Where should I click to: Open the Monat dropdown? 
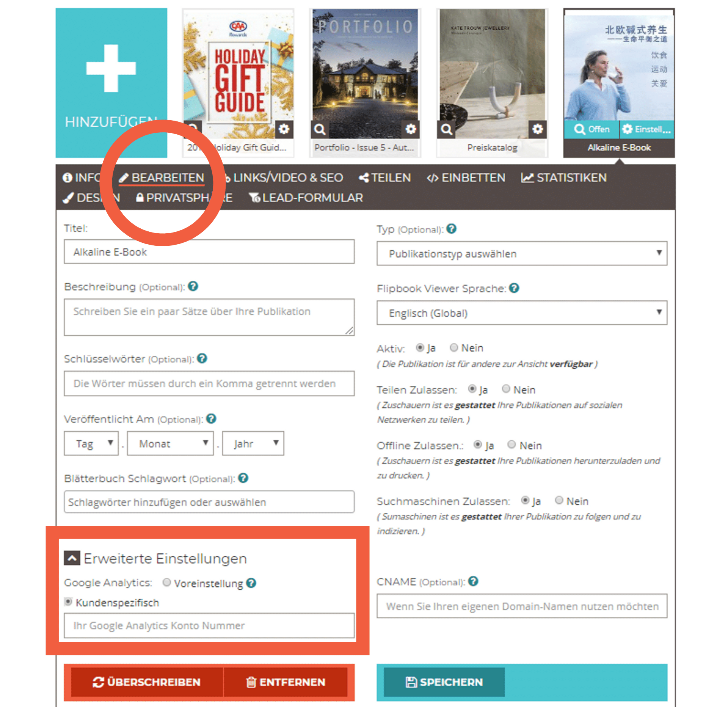tap(170, 443)
